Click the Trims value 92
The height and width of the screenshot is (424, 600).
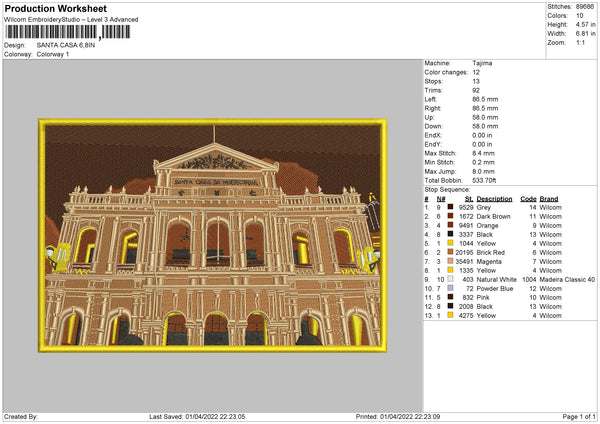click(476, 90)
